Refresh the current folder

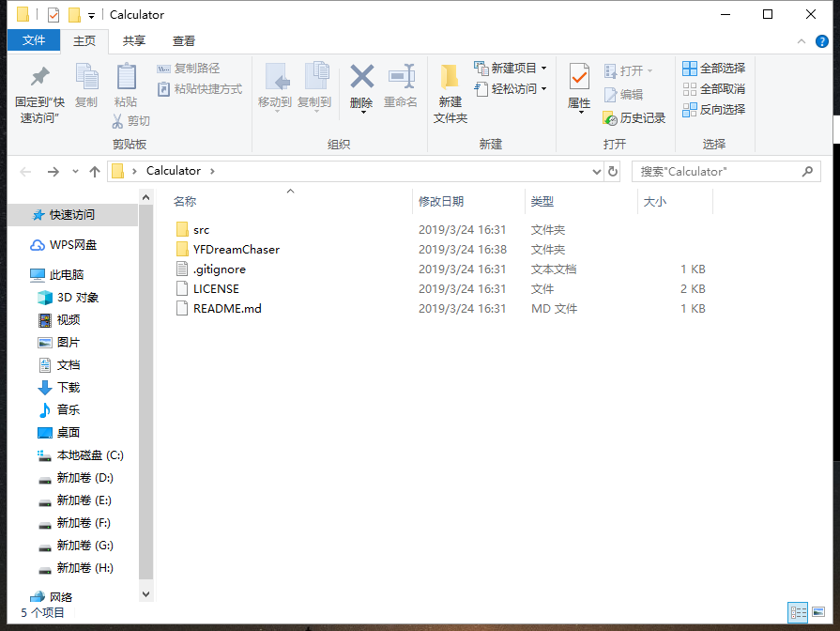pyautogui.click(x=613, y=172)
